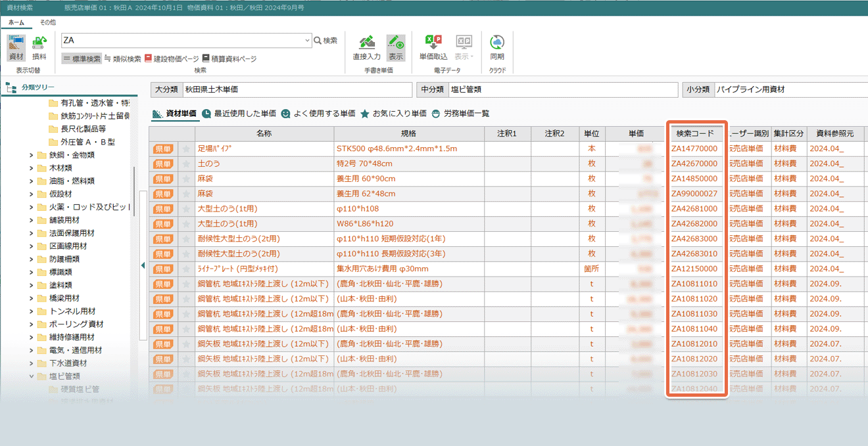Switch to よく使用する単価 tab

click(318, 114)
